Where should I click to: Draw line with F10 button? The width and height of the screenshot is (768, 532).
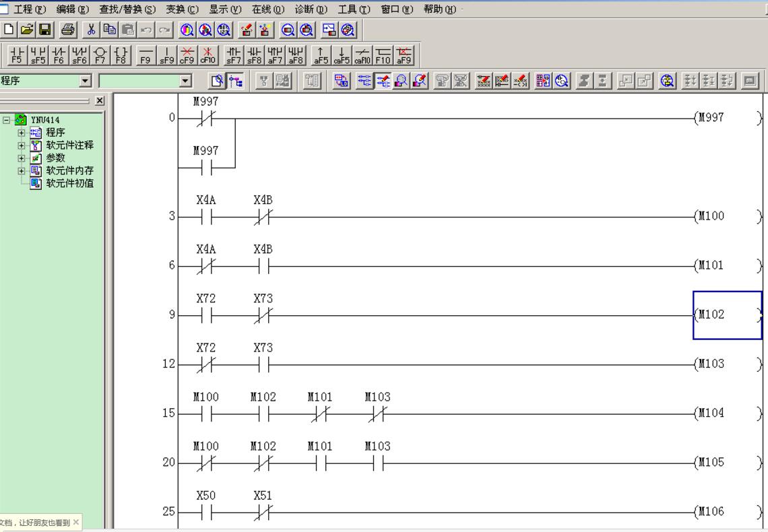tap(383, 55)
